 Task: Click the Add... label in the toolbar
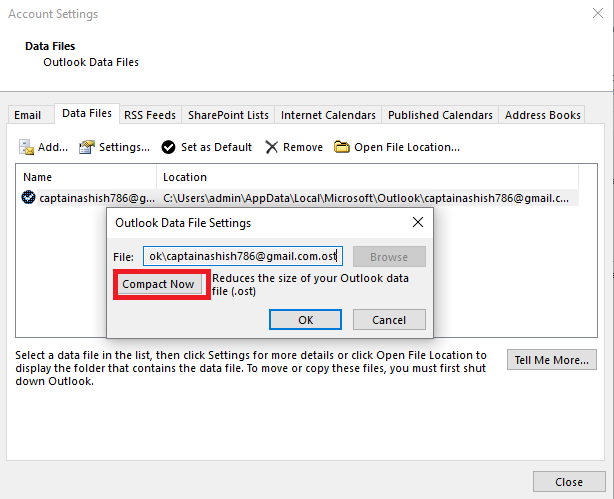(53, 147)
